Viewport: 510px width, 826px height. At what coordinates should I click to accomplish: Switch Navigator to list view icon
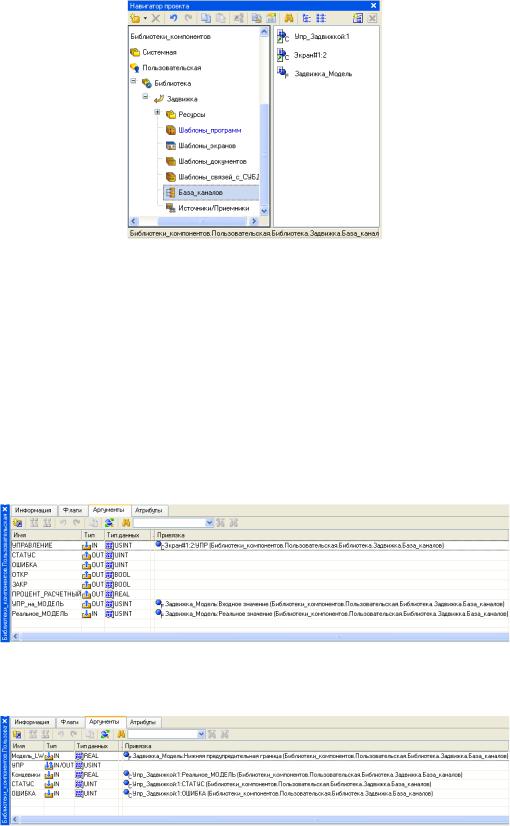pos(321,18)
